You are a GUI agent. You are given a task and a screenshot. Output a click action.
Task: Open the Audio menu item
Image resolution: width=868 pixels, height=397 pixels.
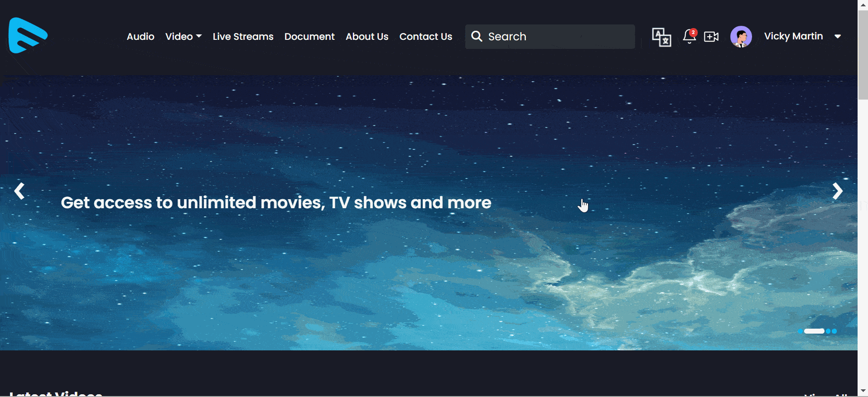(140, 37)
